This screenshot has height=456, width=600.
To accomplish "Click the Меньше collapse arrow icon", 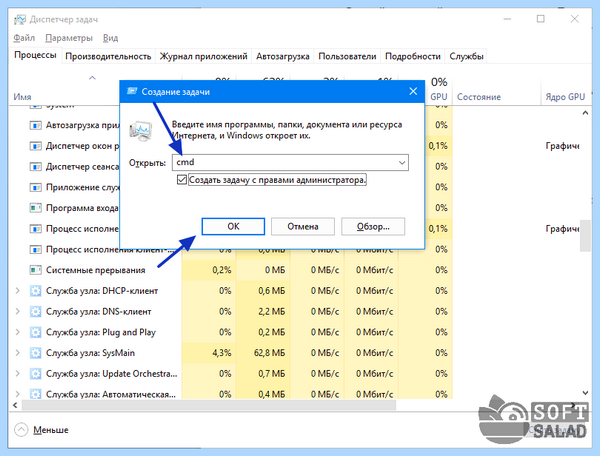I will 21,430.
